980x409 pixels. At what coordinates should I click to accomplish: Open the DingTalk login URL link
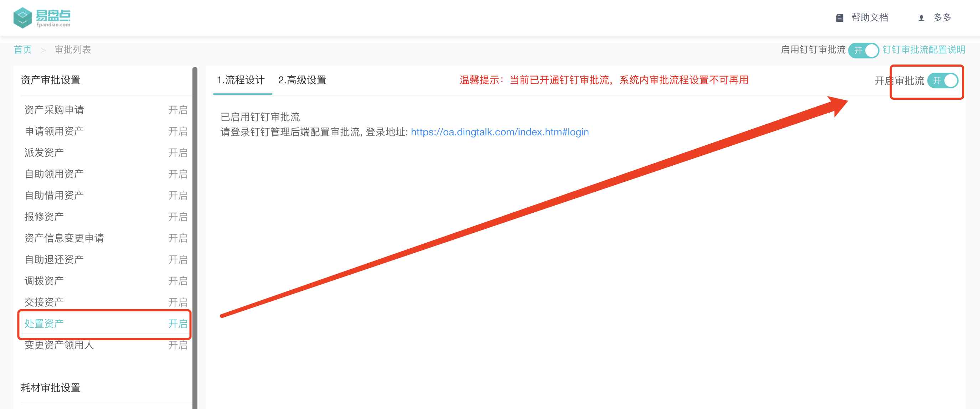(500, 132)
